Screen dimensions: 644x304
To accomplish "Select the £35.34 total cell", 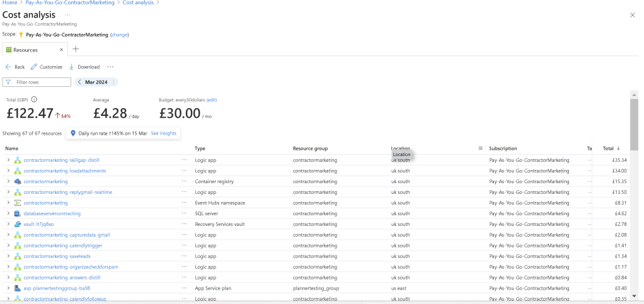I will (620, 160).
